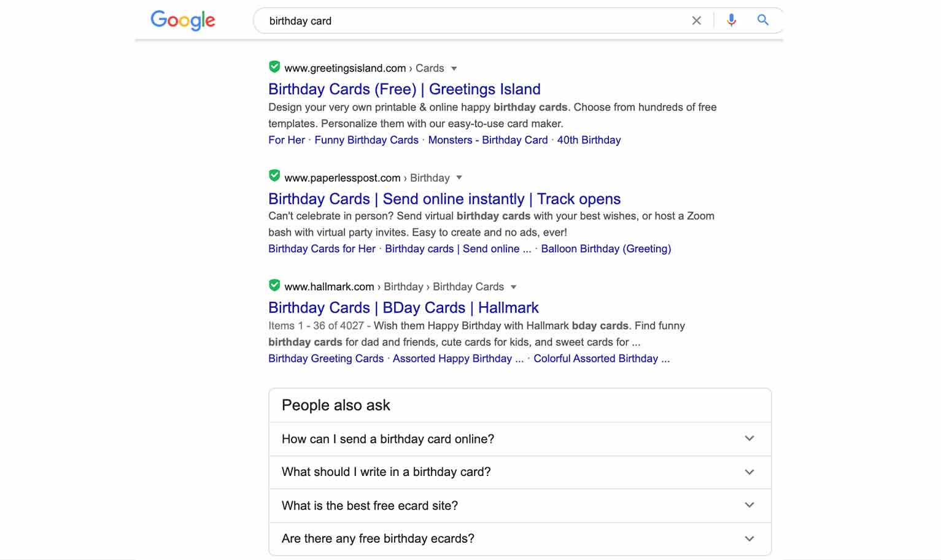Follow the "Birthday Cards for Her" sitelink

[x=322, y=248]
